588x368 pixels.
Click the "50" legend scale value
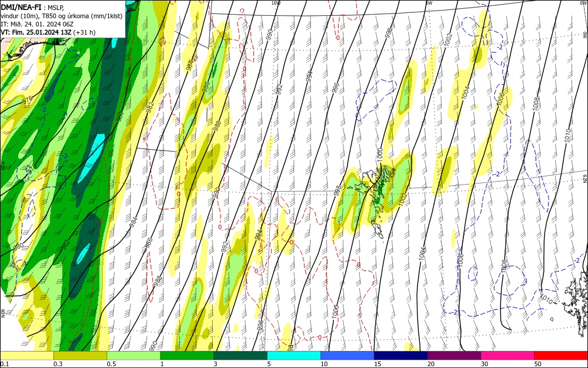click(538, 364)
